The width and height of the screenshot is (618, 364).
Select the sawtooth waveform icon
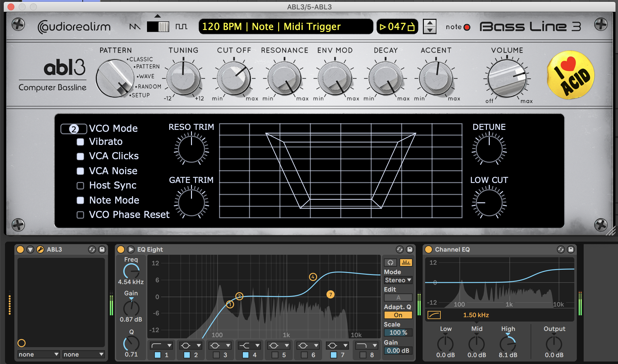(x=135, y=27)
